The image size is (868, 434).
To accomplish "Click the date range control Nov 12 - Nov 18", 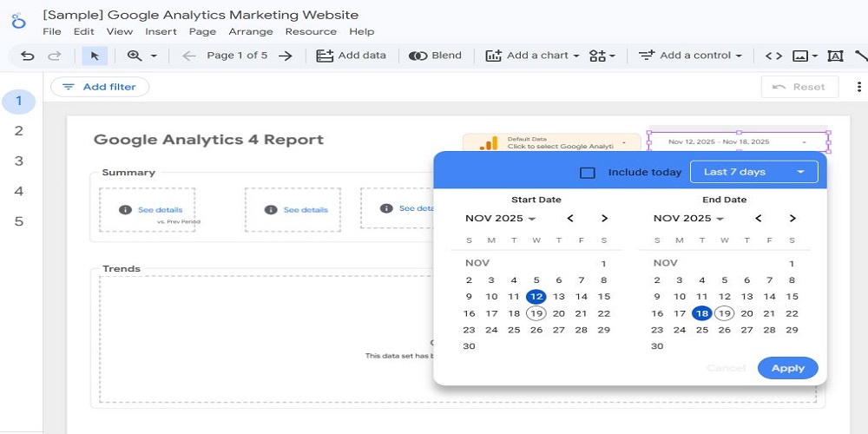I will pyautogui.click(x=739, y=142).
